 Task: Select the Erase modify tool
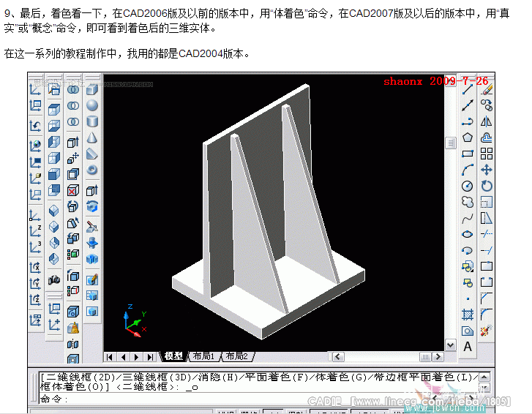487,90
